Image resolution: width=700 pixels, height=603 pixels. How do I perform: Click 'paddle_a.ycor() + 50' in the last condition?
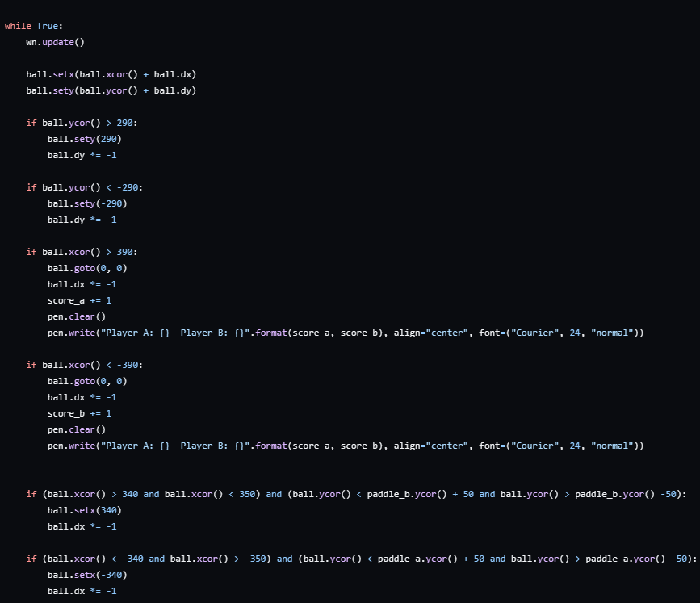430,559
